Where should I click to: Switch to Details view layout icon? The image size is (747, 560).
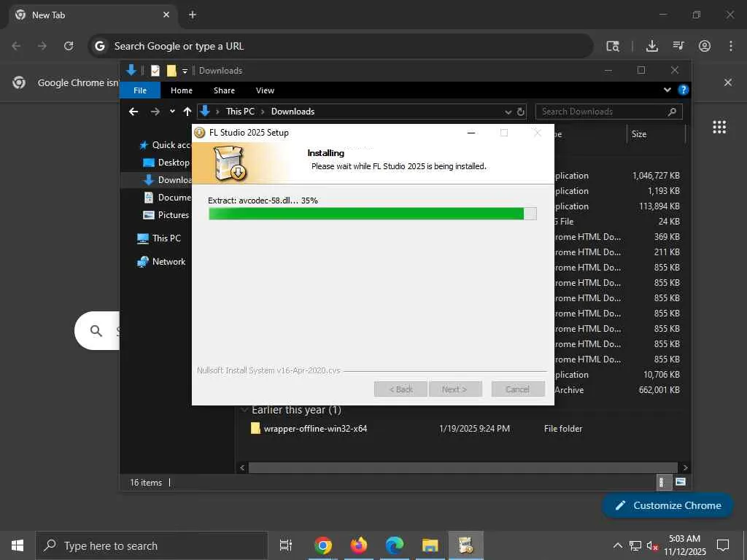pyautogui.click(x=662, y=482)
